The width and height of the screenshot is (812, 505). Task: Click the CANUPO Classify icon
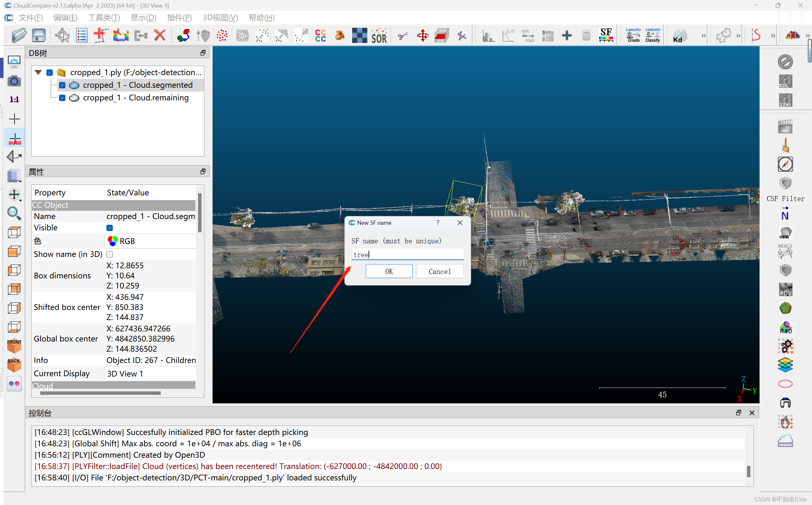[x=653, y=35]
